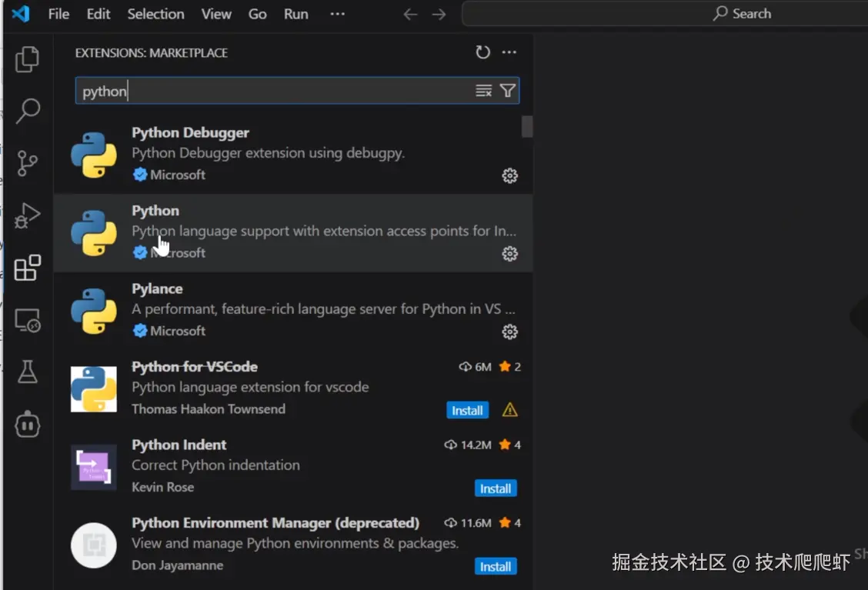Open the Go menu

coord(258,14)
